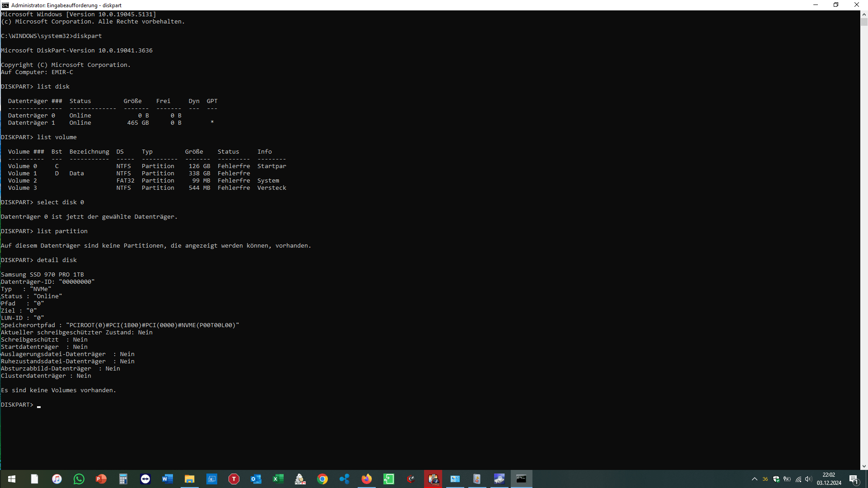
Task: Open the notification center icon
Action: click(854, 479)
